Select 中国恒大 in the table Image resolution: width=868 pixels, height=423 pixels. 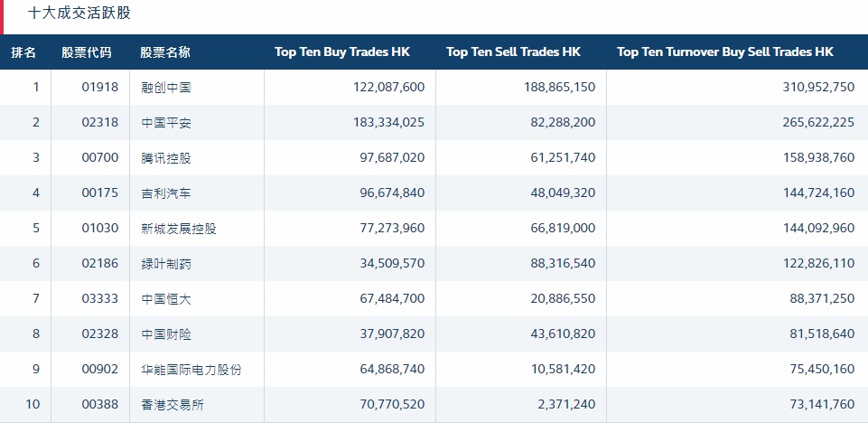click(x=166, y=299)
